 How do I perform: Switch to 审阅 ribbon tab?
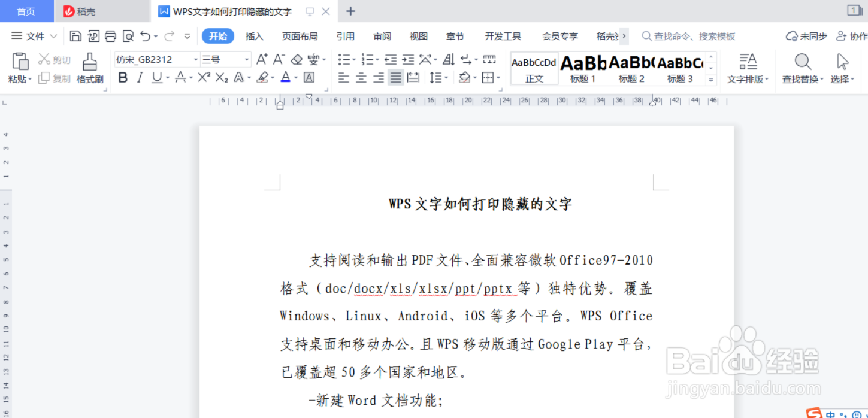382,36
